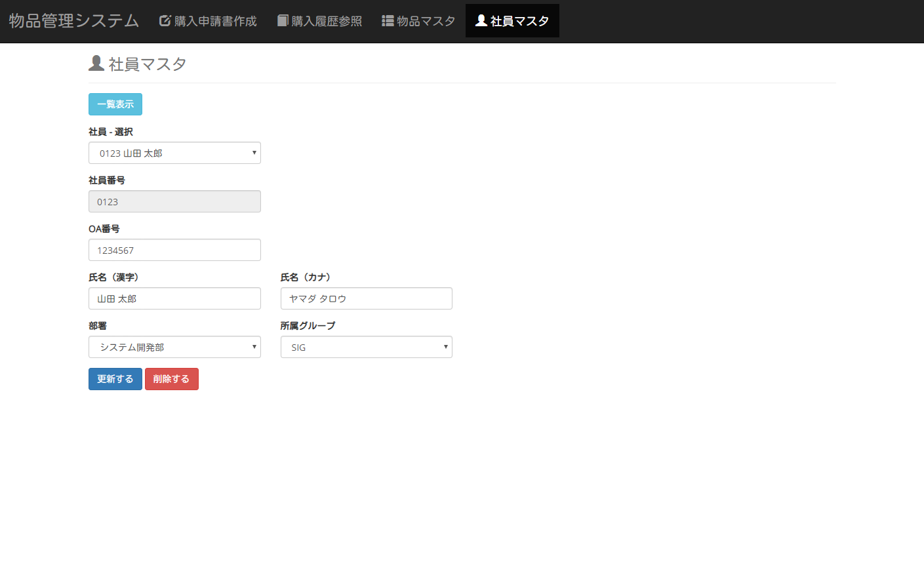Click the 社員番号 label

coord(107,180)
